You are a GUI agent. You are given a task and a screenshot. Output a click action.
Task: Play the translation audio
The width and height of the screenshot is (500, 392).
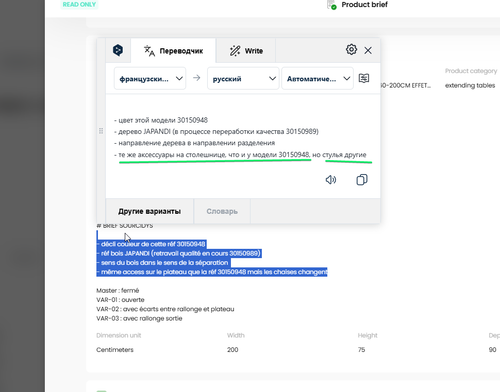coord(331,180)
